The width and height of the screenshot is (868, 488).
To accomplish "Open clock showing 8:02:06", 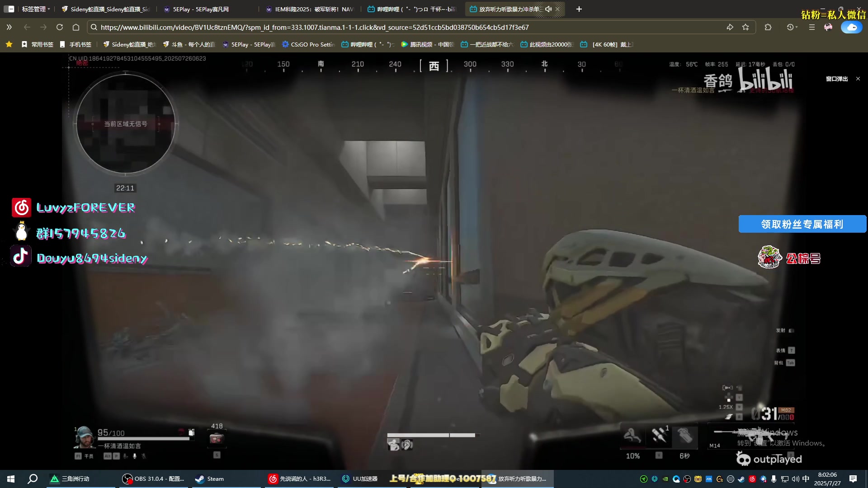I will pos(827,479).
